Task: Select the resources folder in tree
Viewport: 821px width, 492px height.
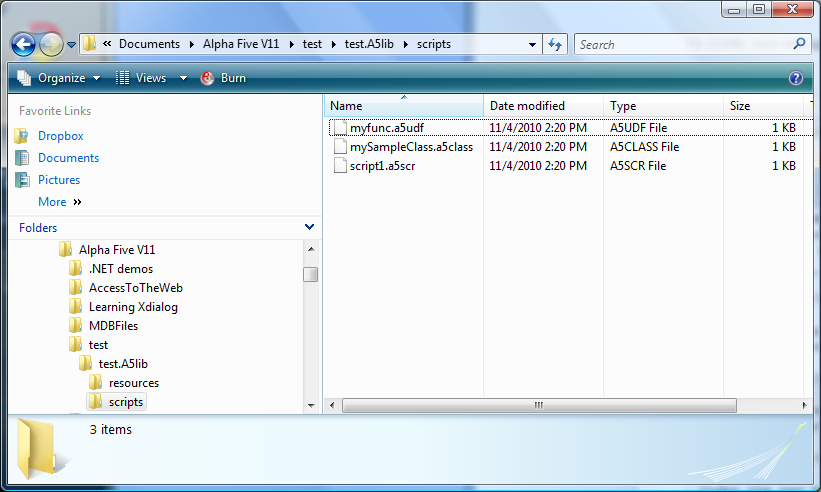Action: coord(134,383)
